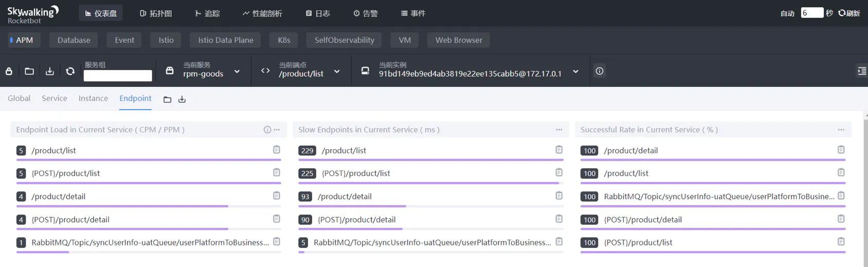Click the 服务组 input field
This screenshot has height=267, width=868.
pyautogui.click(x=118, y=76)
